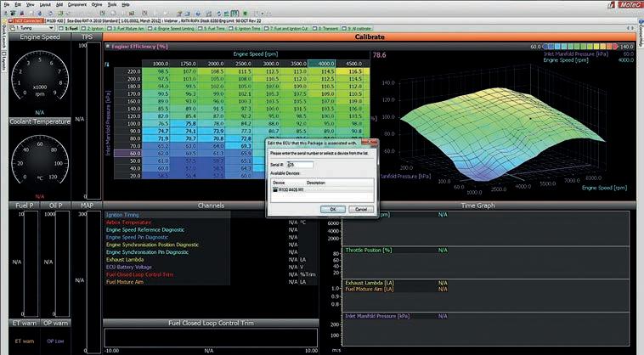Switch to the 3: Fuel Mixture Aim tab
Image resolution: width=644 pixels, height=355 pixels.
click(x=126, y=28)
